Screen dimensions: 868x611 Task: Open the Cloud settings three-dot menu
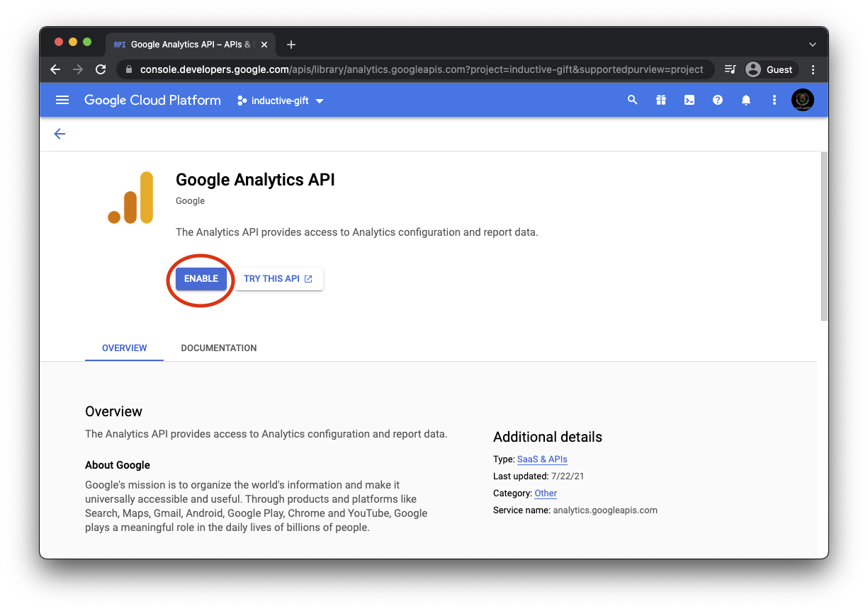774,101
